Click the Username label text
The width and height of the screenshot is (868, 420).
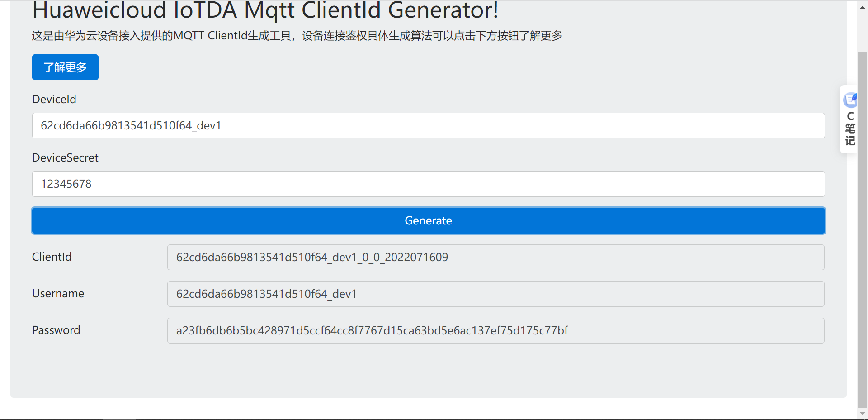click(x=58, y=293)
